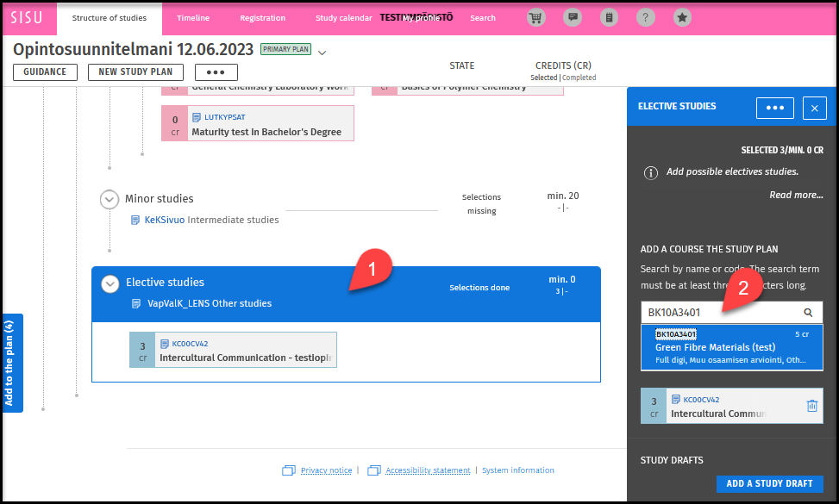Delete Intercultural Communication with trash icon

click(811, 406)
